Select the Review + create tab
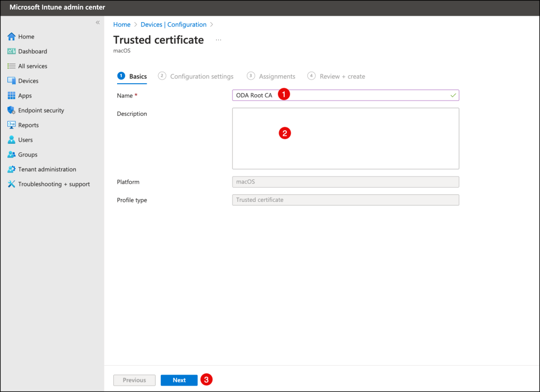This screenshot has width=540, height=392. click(x=342, y=76)
